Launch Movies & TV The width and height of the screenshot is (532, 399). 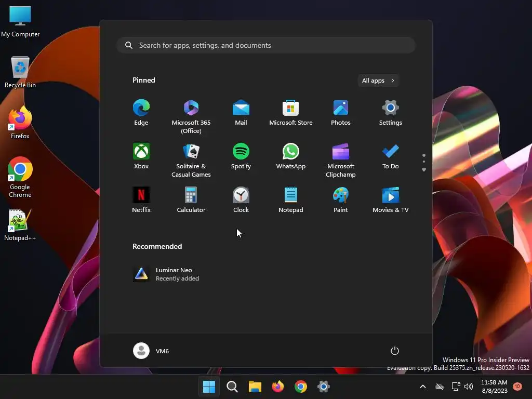(391, 200)
